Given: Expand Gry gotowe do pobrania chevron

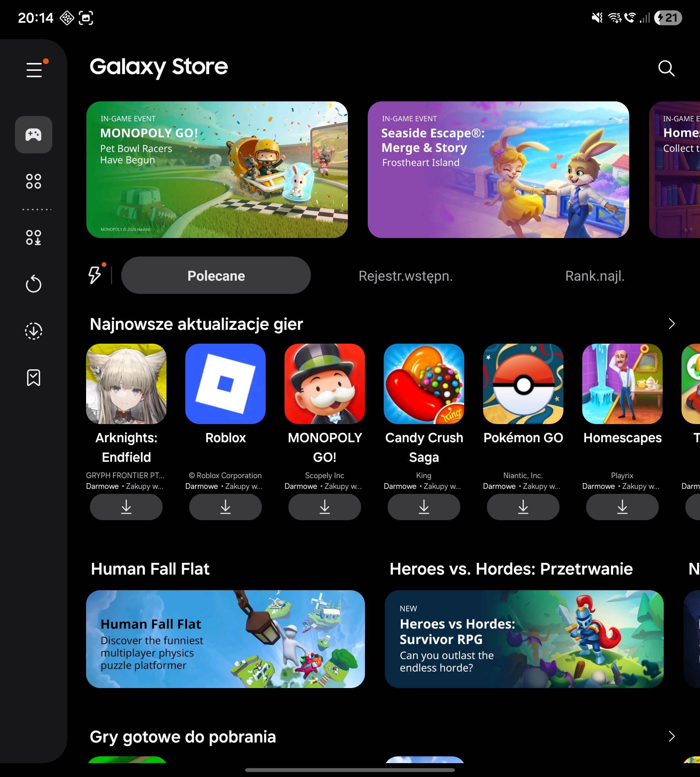Looking at the screenshot, I should pos(671,736).
